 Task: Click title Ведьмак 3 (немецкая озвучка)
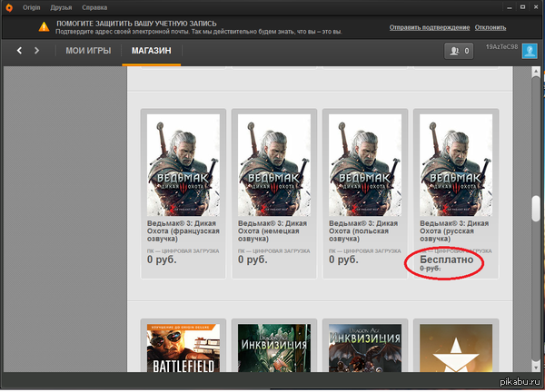[272, 230]
